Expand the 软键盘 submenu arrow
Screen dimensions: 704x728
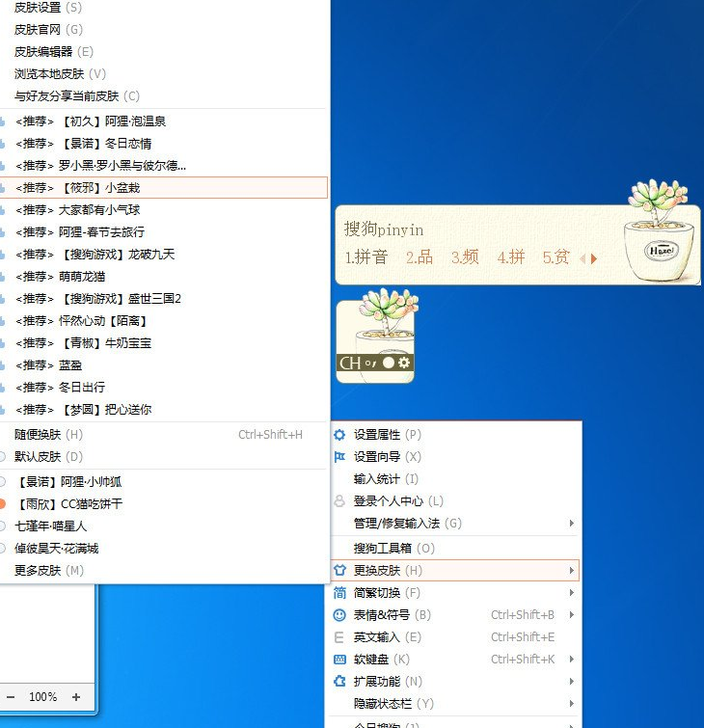pyautogui.click(x=572, y=660)
